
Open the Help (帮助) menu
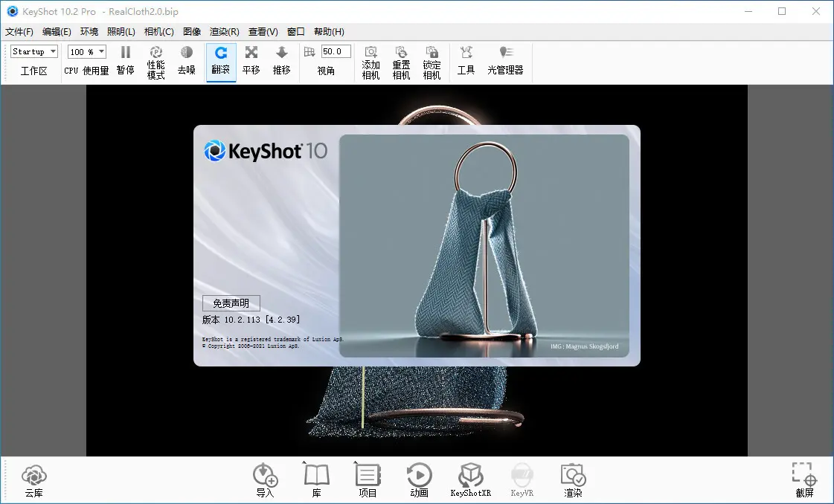tap(329, 32)
